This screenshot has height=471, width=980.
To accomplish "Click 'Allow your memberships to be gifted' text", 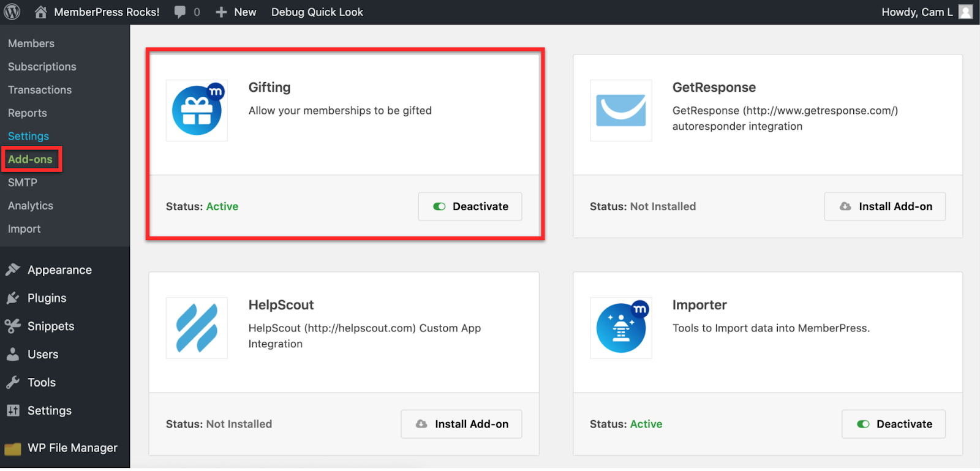I will coord(340,111).
